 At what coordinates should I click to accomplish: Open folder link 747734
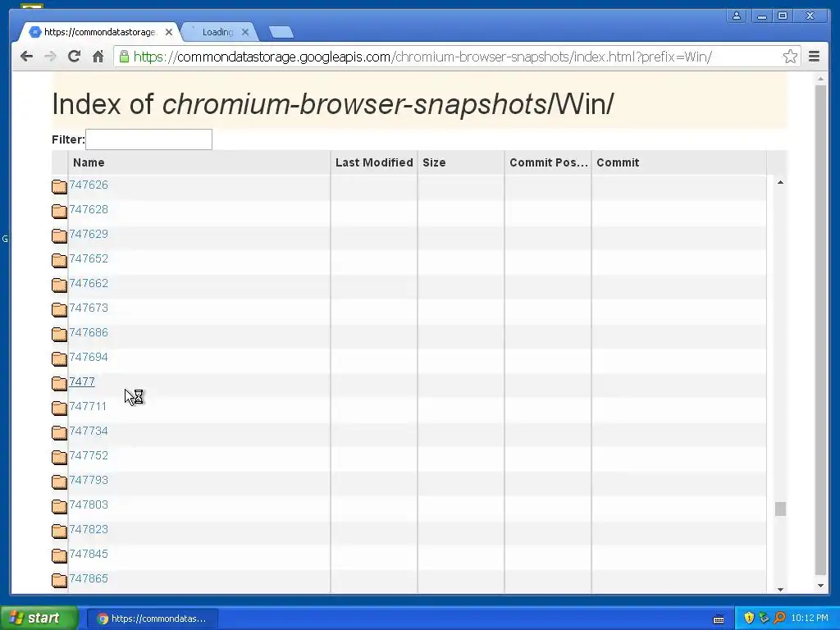point(89,431)
